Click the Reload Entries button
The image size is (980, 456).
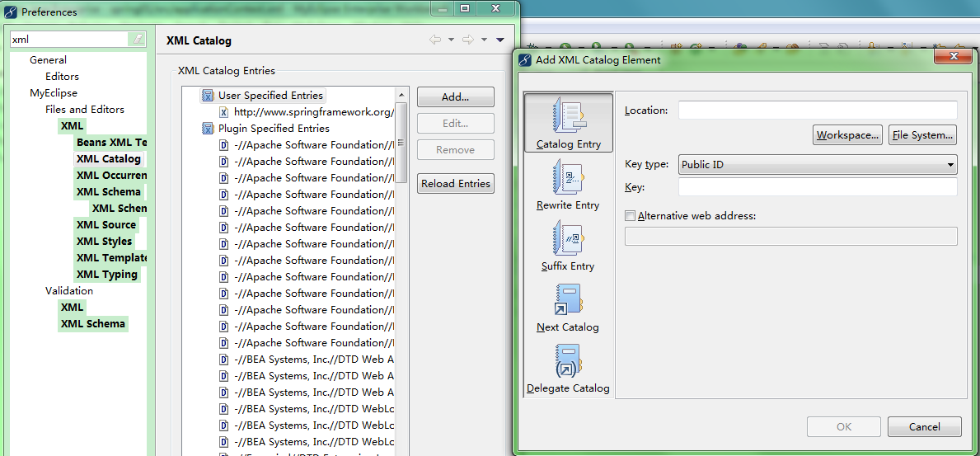pyautogui.click(x=455, y=184)
